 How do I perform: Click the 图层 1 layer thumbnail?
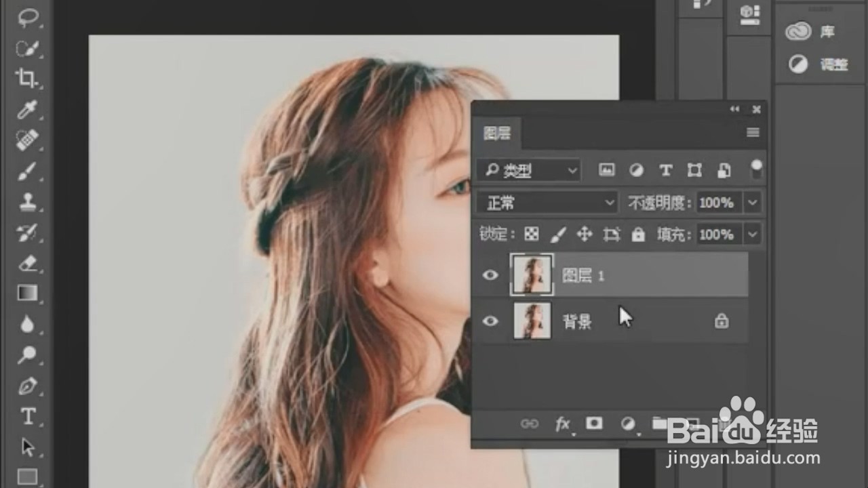pos(532,274)
